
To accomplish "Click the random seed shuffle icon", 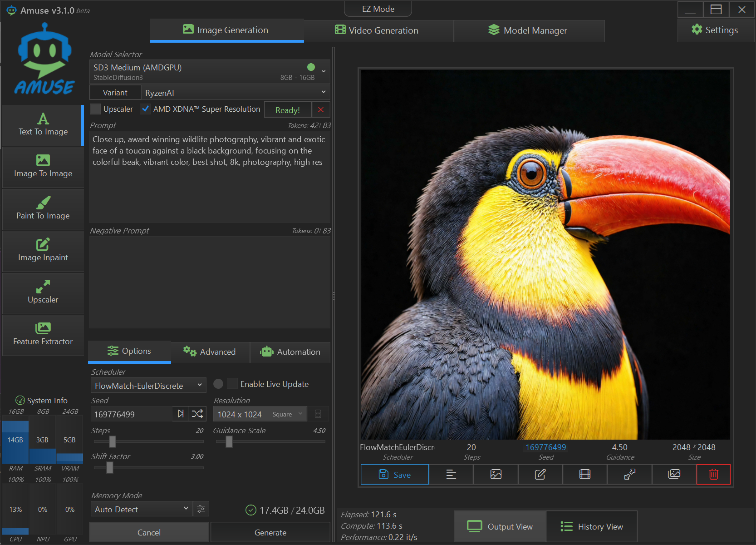I will 197,414.
